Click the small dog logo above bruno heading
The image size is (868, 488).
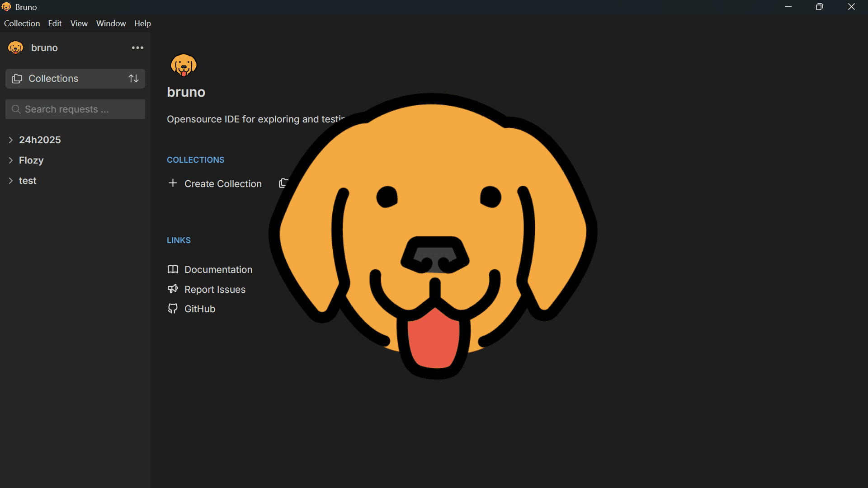click(184, 66)
